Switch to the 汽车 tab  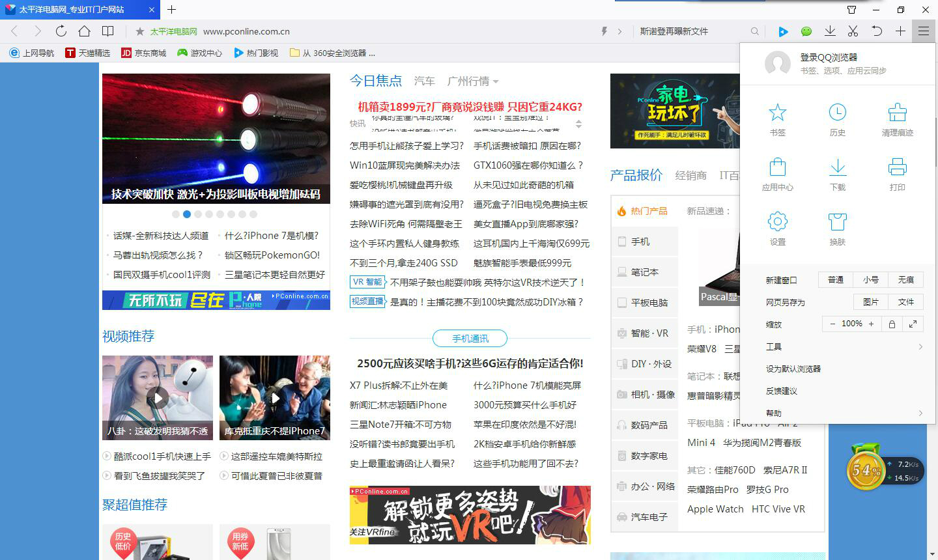pos(424,81)
